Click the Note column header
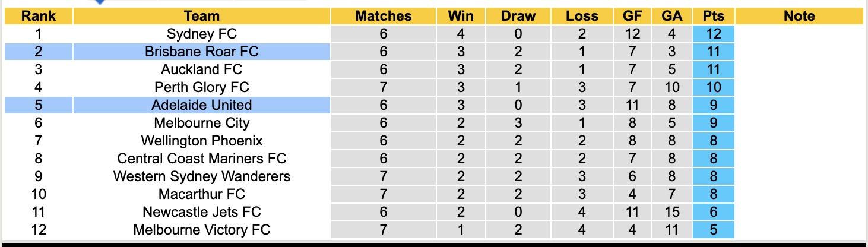This screenshot has width=868, height=247. (x=799, y=16)
